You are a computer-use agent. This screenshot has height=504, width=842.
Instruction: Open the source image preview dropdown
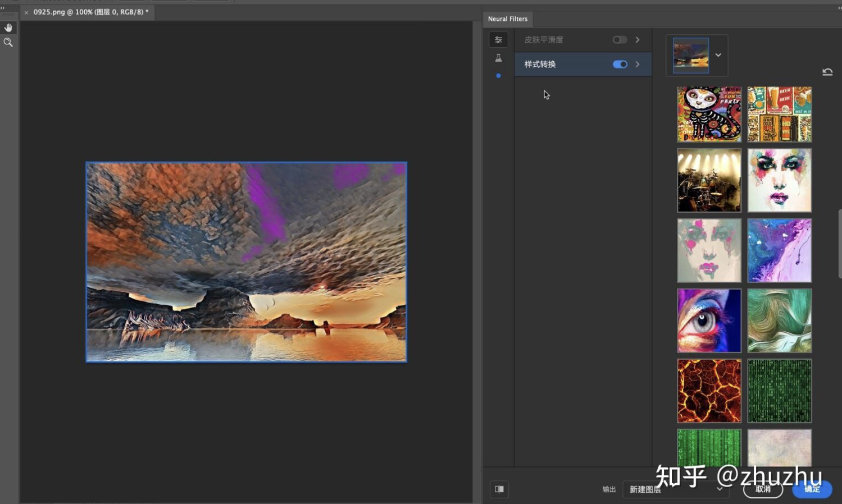point(718,55)
